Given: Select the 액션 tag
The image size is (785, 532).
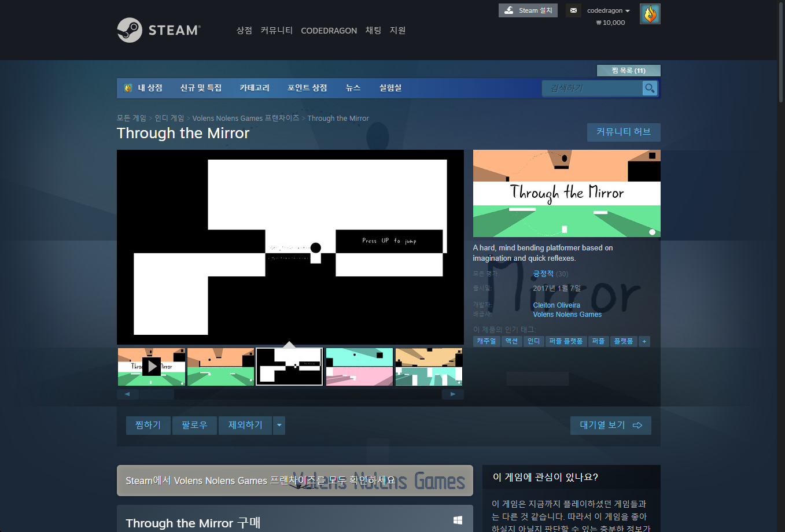Looking at the screenshot, I should [511, 341].
